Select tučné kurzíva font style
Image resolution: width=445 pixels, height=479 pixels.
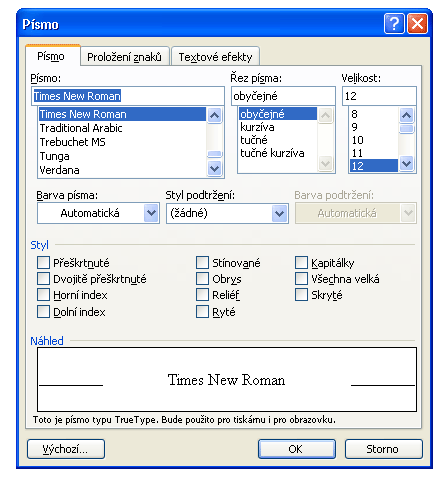pos(278,153)
